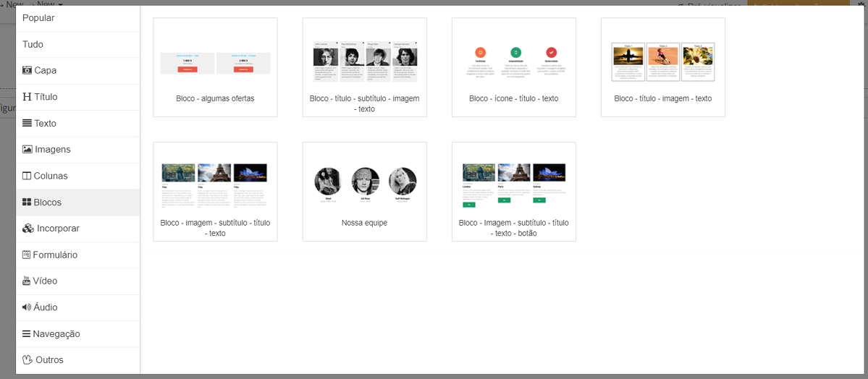Click the lines icon beside Texto
868x379 pixels.
click(27, 124)
